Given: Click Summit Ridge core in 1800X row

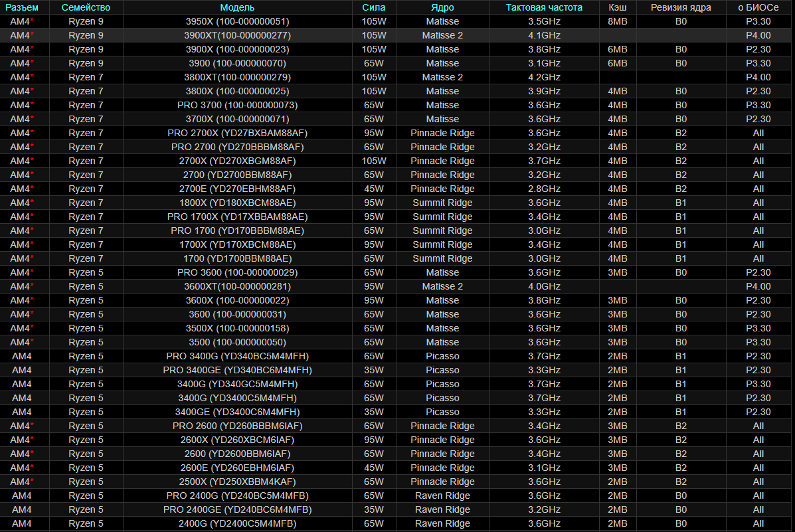Looking at the screenshot, I should click(442, 203).
